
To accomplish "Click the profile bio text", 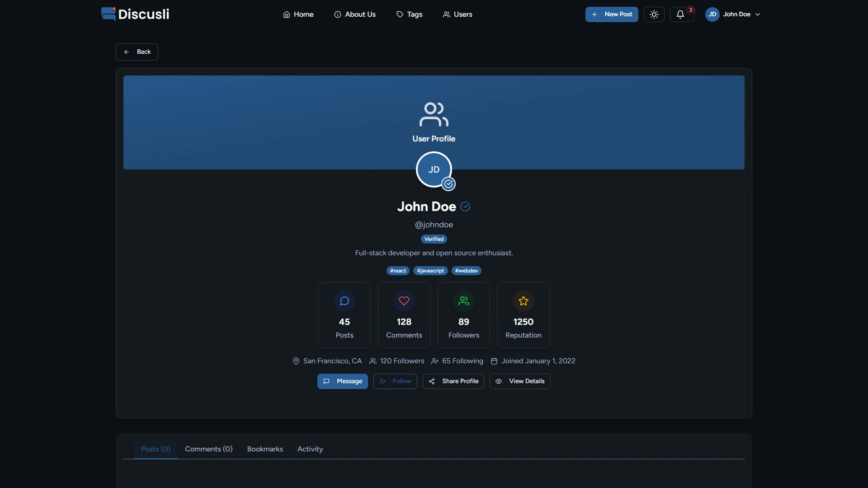I will (x=434, y=253).
